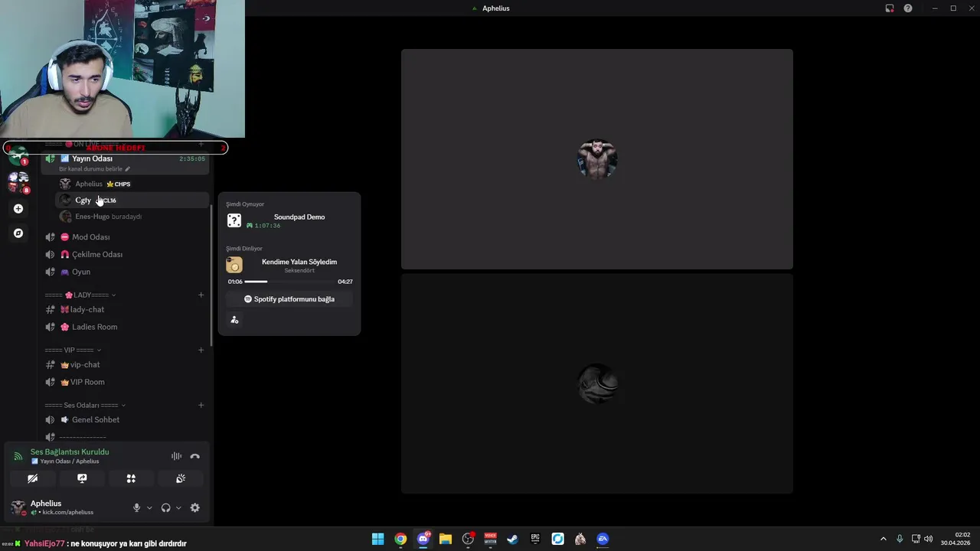Join the VIP Room voice channel
Screen dimensions: 980x551
tap(125, 382)
